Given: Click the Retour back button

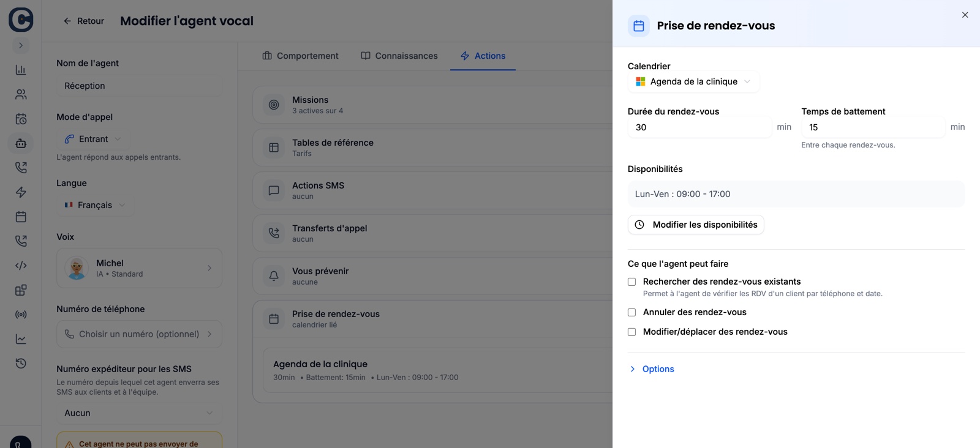Looking at the screenshot, I should (x=84, y=21).
